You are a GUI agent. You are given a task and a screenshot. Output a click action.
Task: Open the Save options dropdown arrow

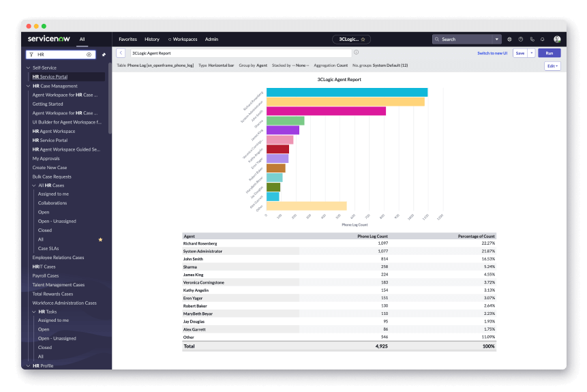coord(532,53)
